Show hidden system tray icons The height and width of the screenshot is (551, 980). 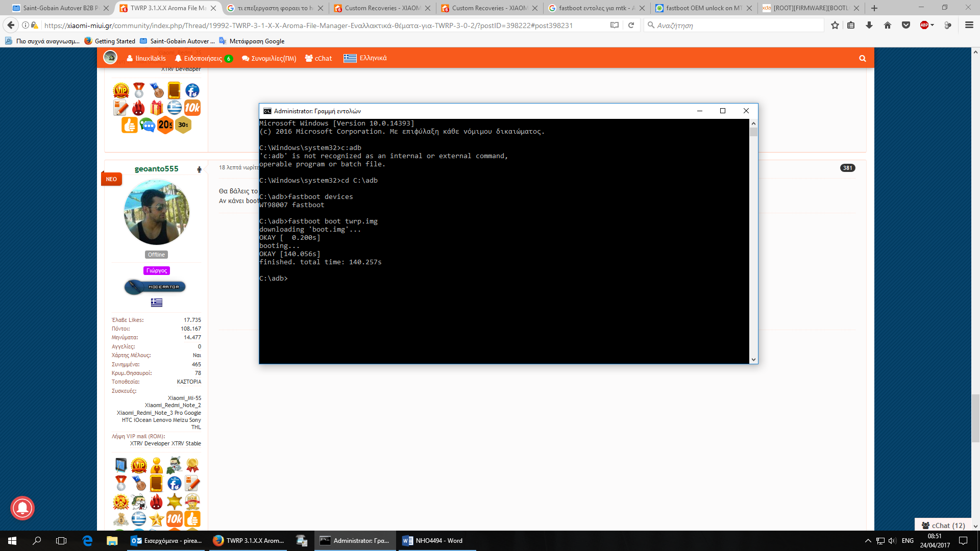click(868, 541)
